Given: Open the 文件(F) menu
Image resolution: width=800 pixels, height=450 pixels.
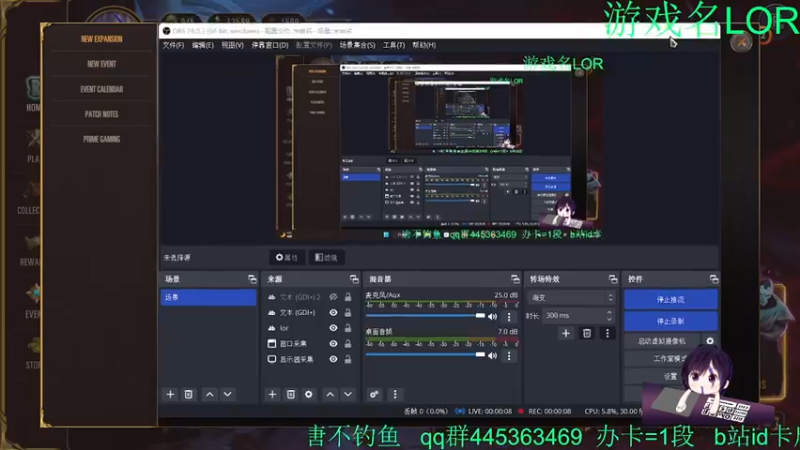Looking at the screenshot, I should tap(173, 45).
